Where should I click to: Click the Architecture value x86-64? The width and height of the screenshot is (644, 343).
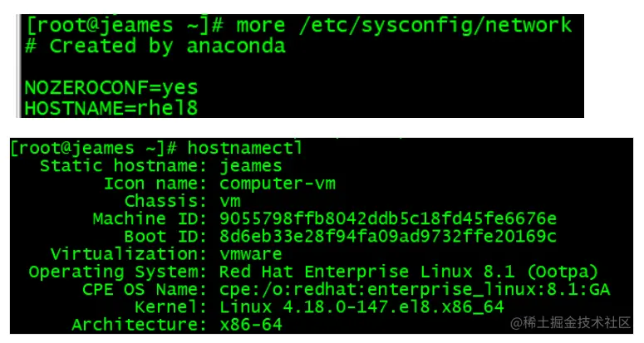(x=251, y=325)
